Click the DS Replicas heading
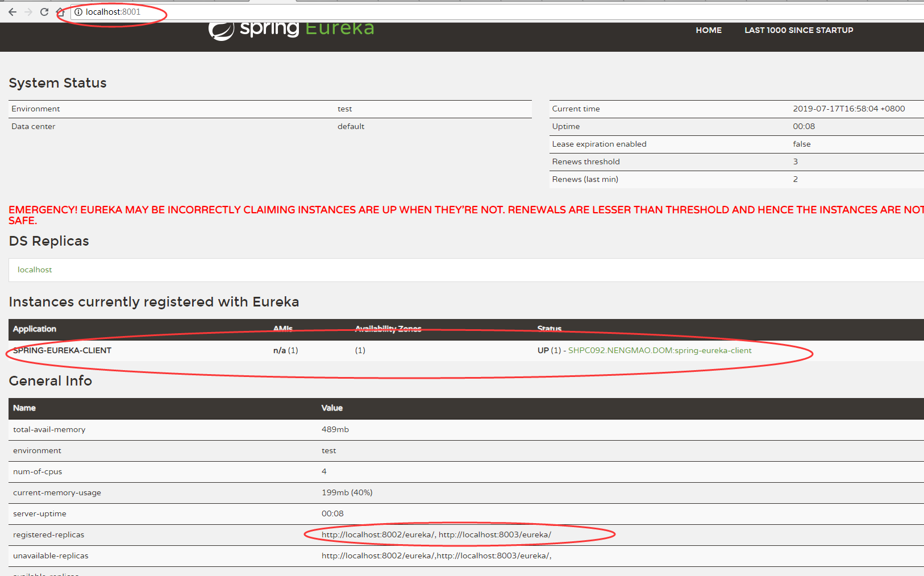The height and width of the screenshot is (576, 924). 49,241
